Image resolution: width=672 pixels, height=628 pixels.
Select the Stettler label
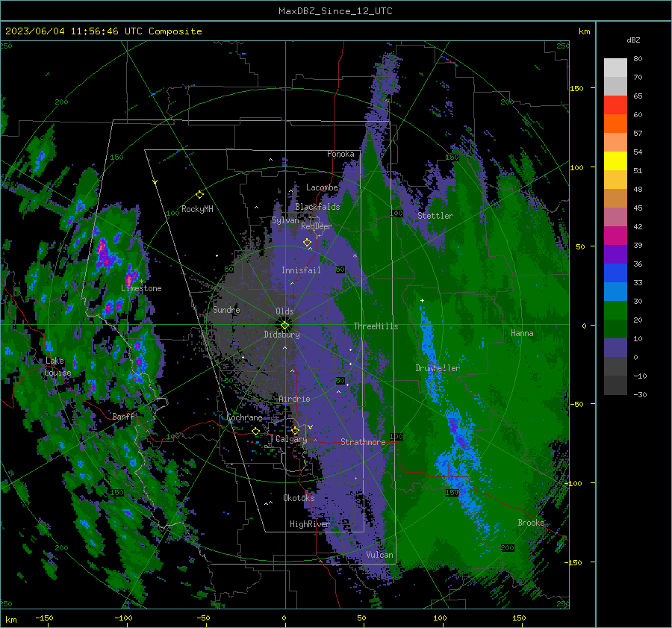[x=435, y=216]
